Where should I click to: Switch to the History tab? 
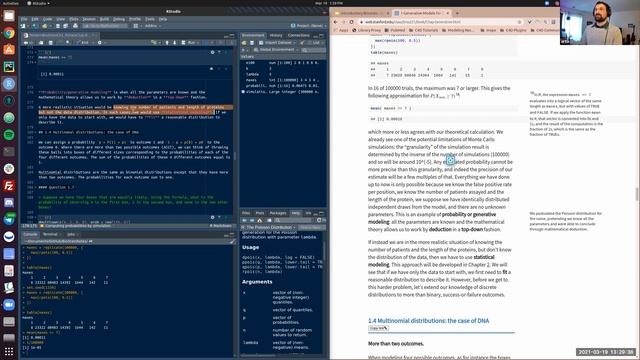coord(276,36)
